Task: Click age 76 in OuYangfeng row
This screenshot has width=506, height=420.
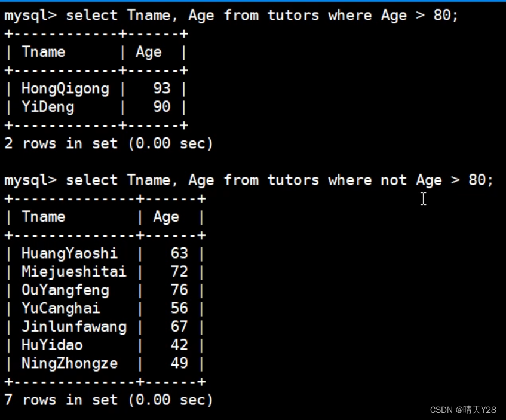Action: (x=179, y=290)
